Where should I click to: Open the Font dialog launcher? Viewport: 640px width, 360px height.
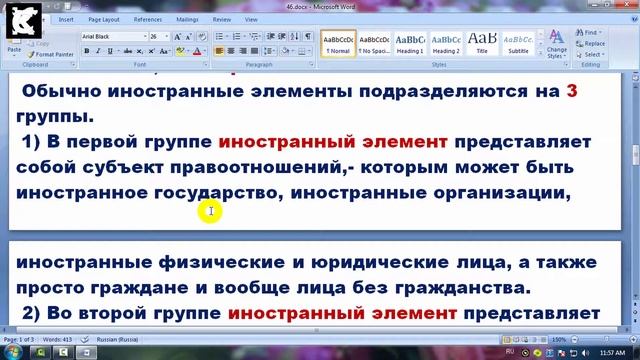pyautogui.click(x=205, y=64)
